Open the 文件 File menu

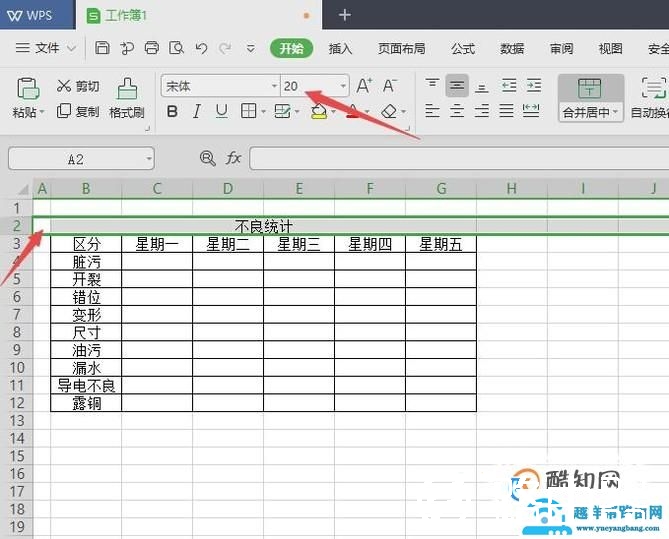coord(46,48)
